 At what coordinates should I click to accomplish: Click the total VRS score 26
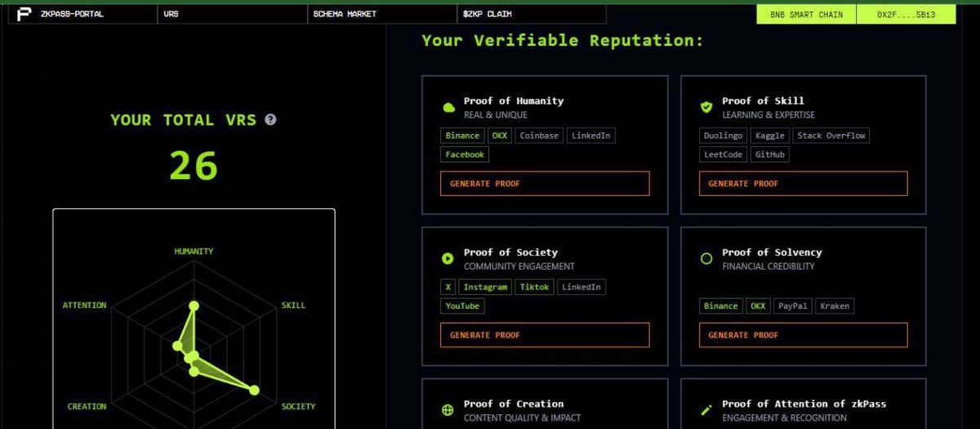[194, 166]
